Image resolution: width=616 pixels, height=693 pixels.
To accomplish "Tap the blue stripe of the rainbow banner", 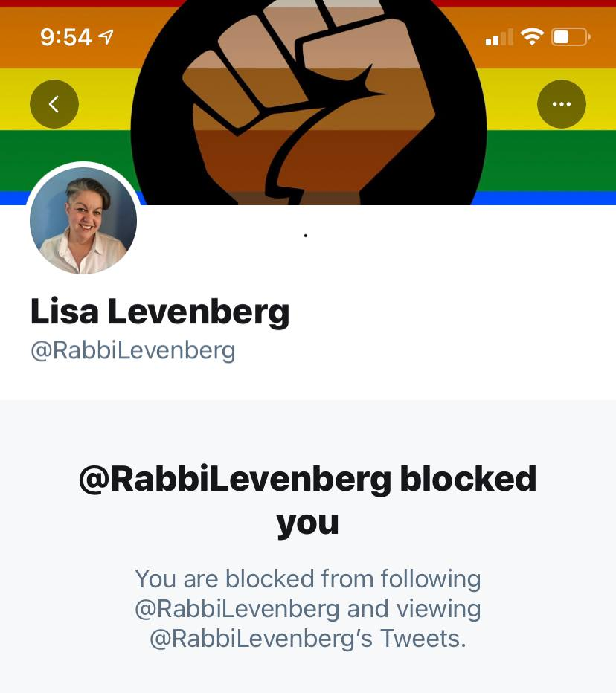I will click(x=544, y=198).
